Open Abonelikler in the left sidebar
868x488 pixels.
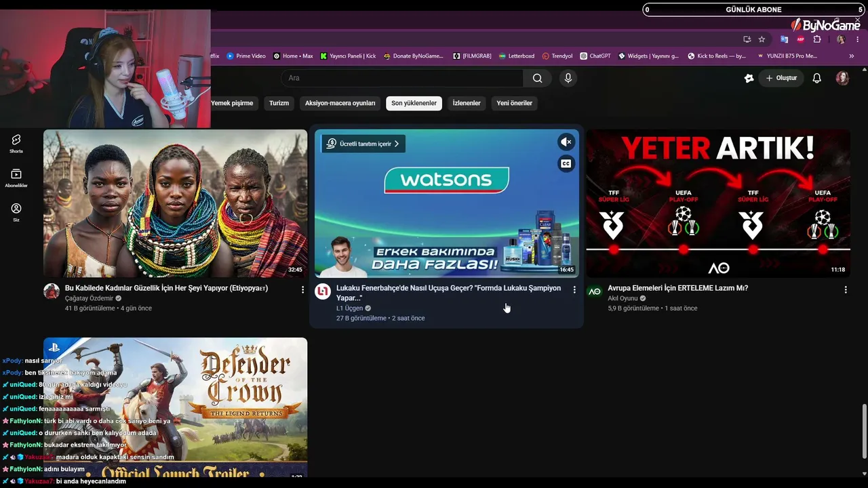[16, 178]
